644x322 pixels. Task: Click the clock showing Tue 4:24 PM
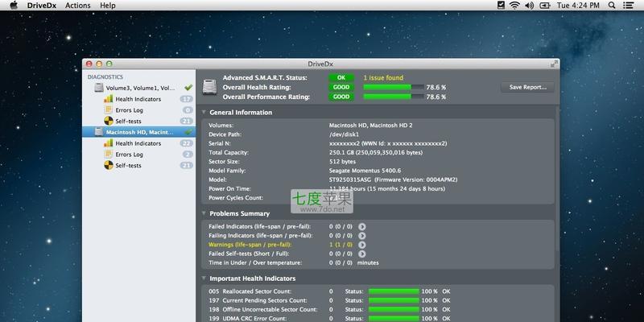tap(578, 6)
